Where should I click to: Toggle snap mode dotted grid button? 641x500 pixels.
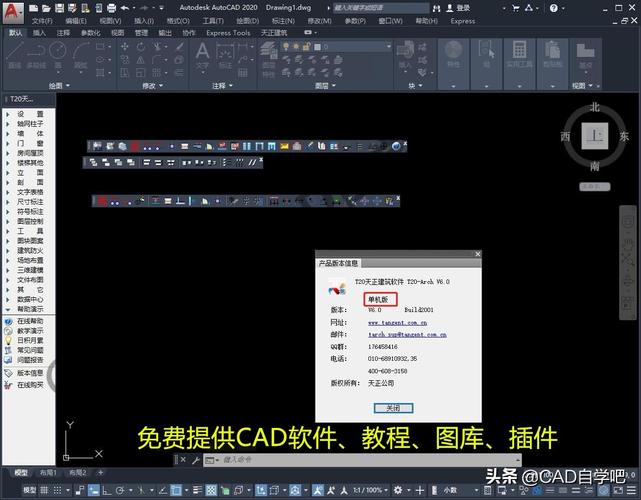click(57, 490)
